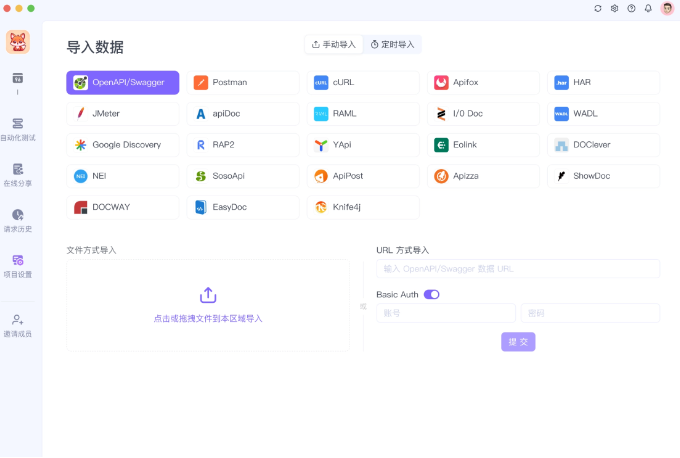680x458 pixels.
Task: Focus the 账号 username field
Action: tap(446, 313)
